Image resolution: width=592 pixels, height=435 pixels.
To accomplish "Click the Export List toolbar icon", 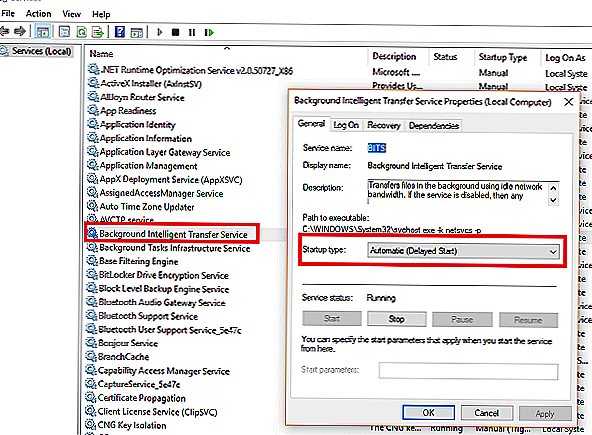I will click(98, 32).
